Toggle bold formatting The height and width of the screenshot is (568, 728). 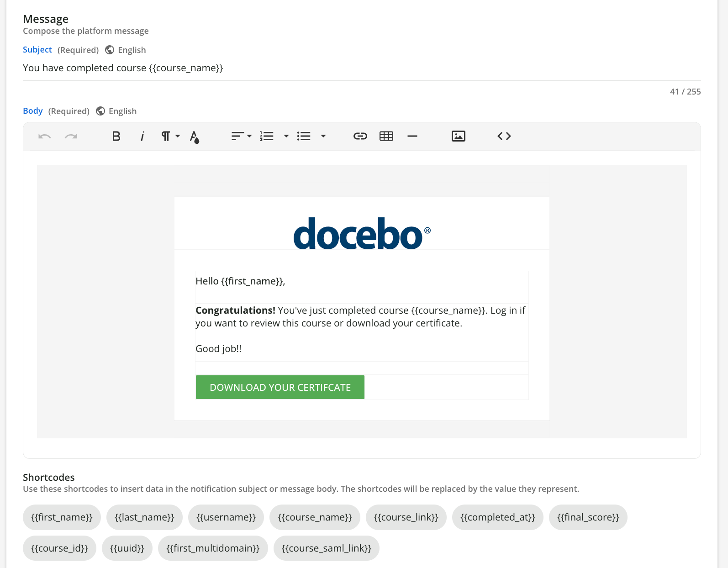click(x=116, y=136)
